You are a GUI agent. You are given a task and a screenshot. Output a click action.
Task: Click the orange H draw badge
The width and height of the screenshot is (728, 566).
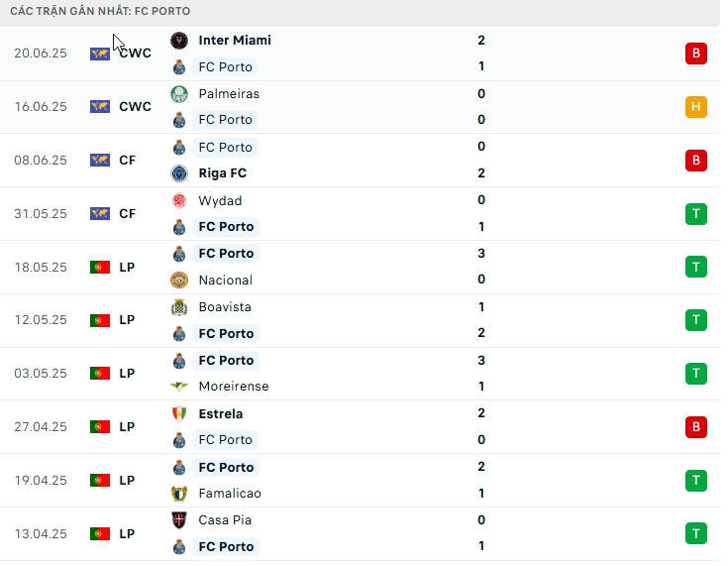click(x=695, y=107)
